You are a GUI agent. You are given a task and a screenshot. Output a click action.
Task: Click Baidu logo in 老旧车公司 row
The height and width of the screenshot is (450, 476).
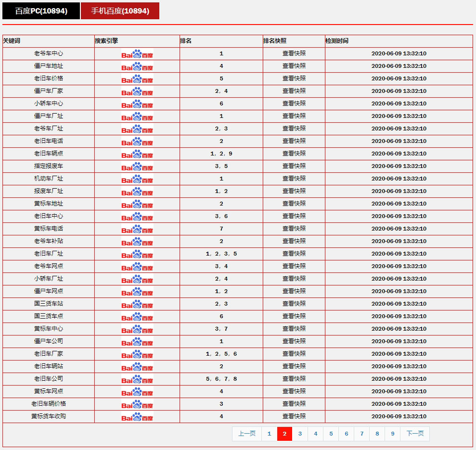coord(137,379)
